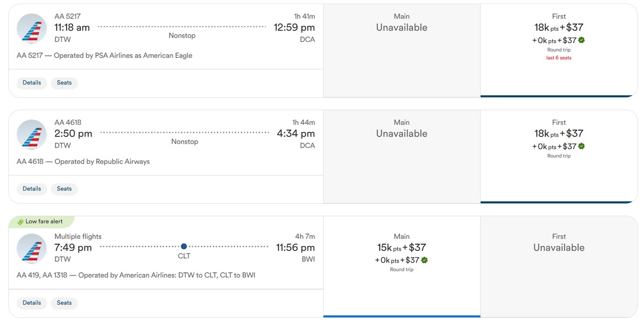Select the Main 15k pts fare to BWI
Viewport: 644px width, 325px height.
point(401,253)
